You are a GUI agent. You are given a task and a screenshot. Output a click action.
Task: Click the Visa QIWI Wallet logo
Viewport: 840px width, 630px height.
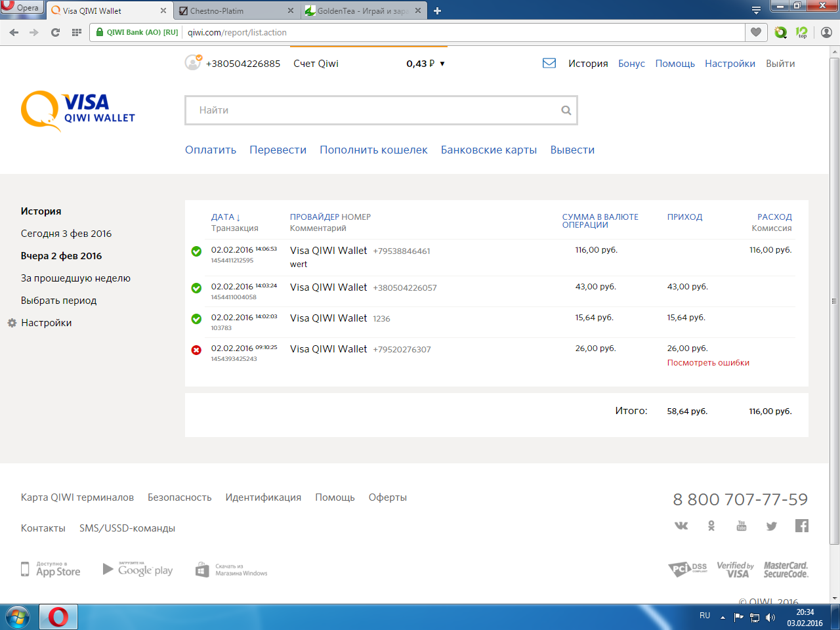point(78,110)
